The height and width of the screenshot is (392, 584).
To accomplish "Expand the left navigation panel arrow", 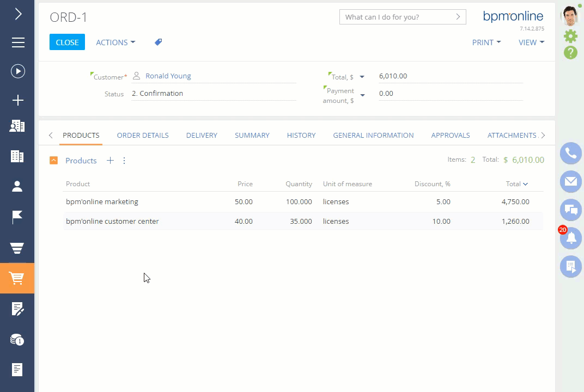I will click(x=18, y=14).
